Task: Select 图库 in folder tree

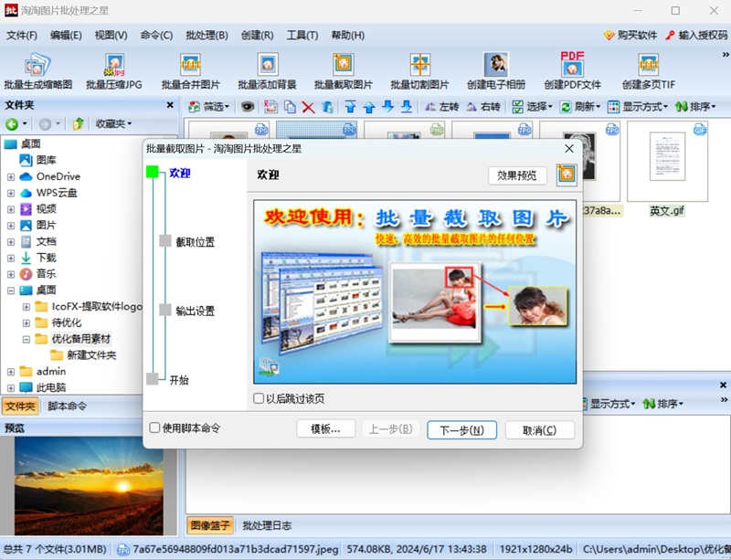Action: (x=47, y=160)
